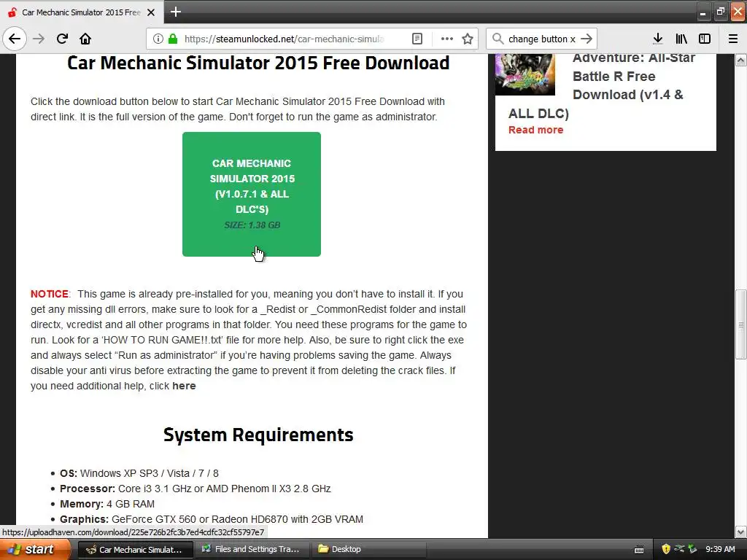Click the green Car Mechanic Simulator download button
Viewport: 747px width, 560px height.
(x=252, y=194)
